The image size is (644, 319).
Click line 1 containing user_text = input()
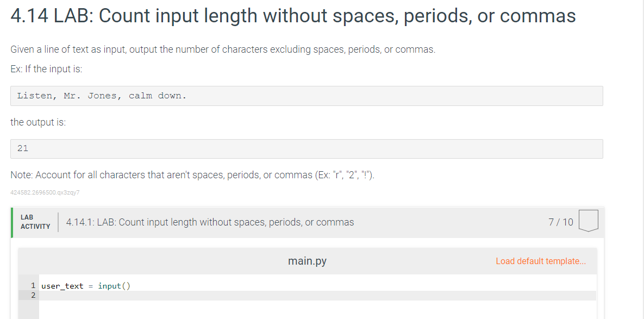click(317, 286)
